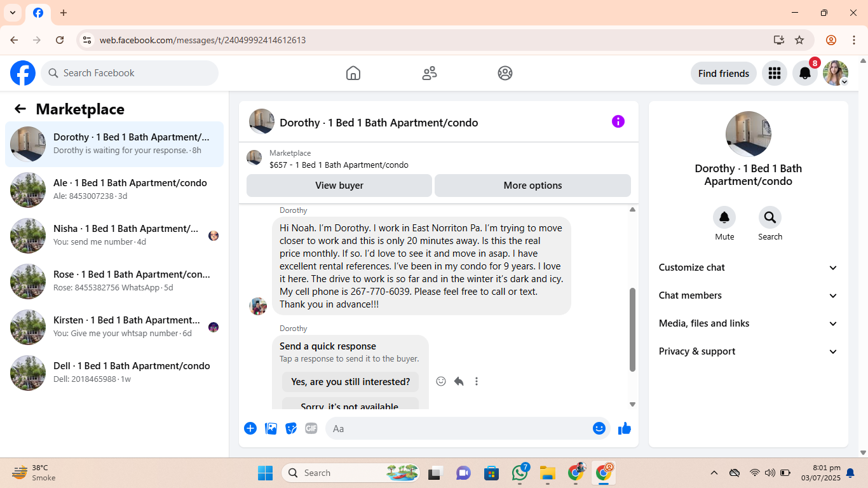The image size is (868, 488).
Task: Send "Sorry, it's not available" response
Action: 351,403
